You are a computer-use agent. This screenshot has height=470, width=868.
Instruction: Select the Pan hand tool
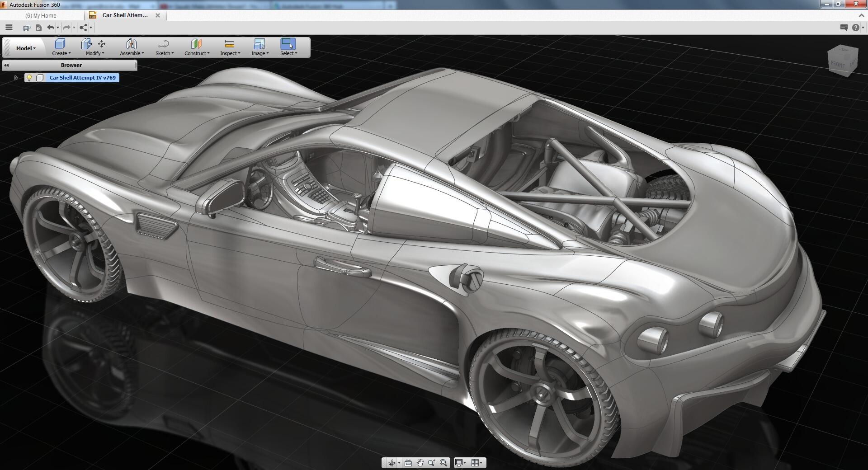[420, 463]
